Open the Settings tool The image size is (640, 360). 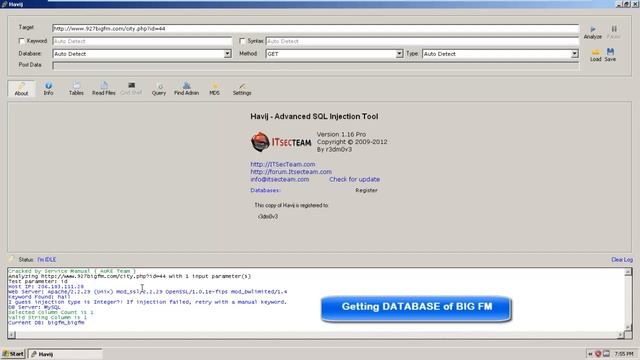(242, 89)
